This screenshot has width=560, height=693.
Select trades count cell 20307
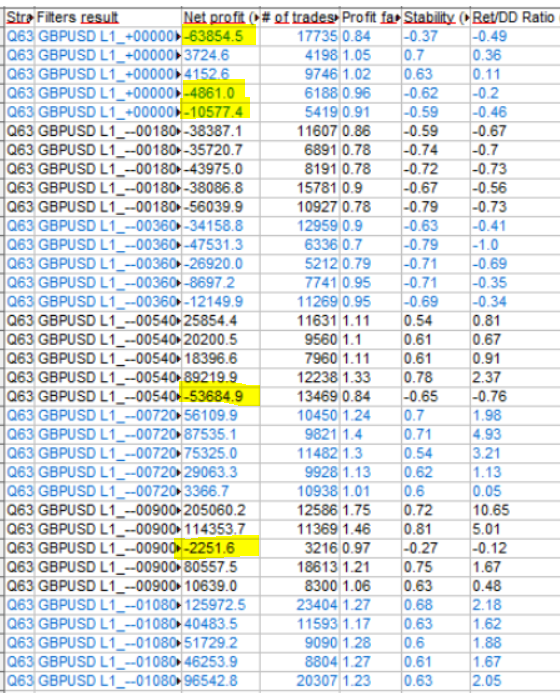click(x=299, y=681)
